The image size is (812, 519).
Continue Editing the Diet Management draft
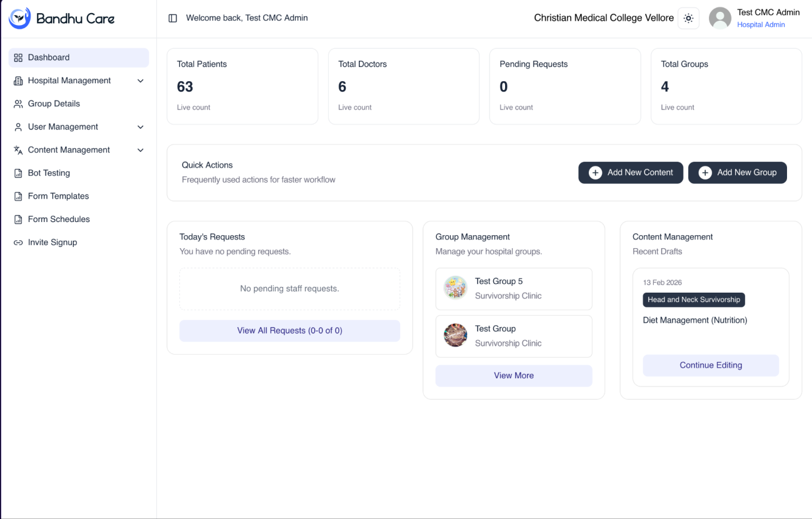pos(711,365)
